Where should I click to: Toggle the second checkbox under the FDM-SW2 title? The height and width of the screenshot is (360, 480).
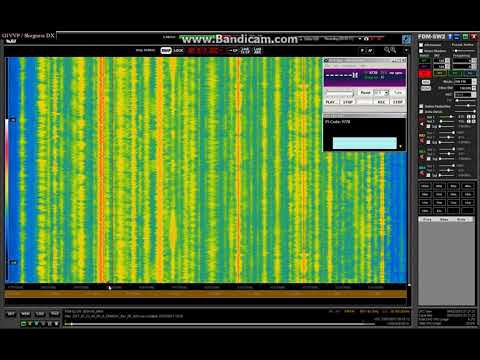(x=421, y=51)
